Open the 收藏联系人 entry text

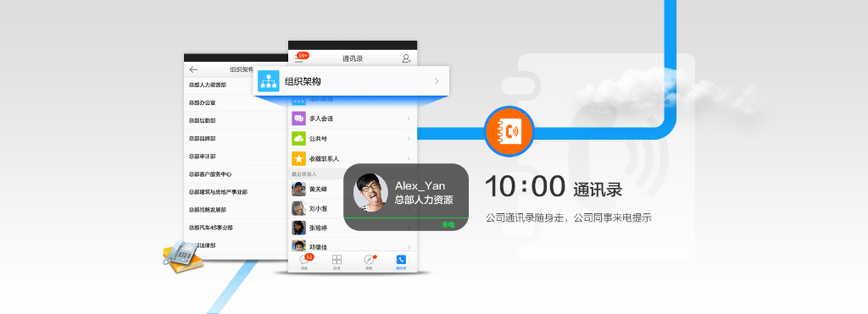324,158
